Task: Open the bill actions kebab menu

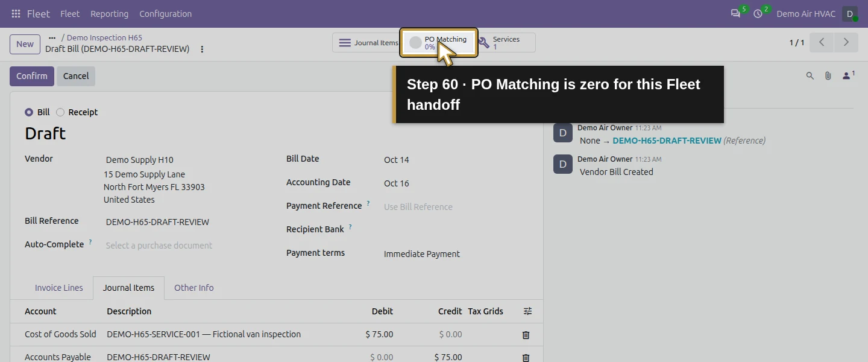Action: [202, 49]
